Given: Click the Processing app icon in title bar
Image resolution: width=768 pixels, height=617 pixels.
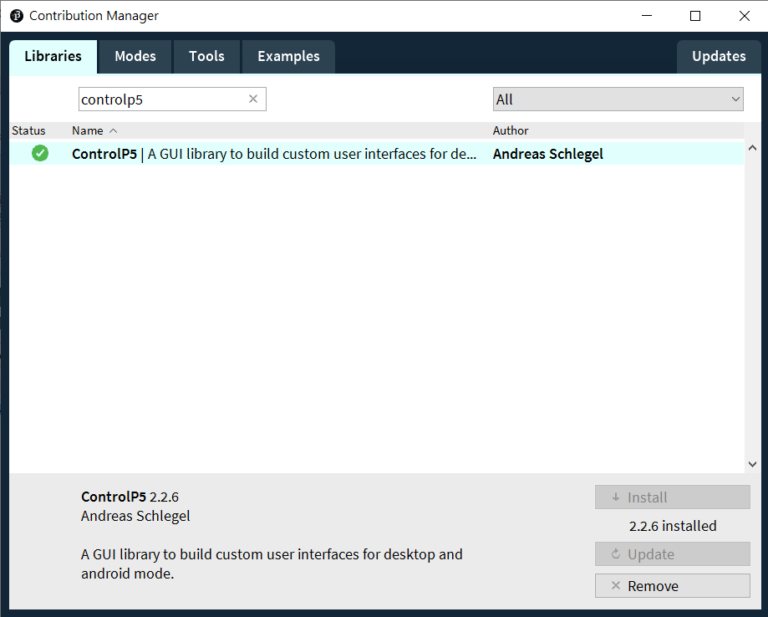Looking at the screenshot, I should [x=16, y=16].
